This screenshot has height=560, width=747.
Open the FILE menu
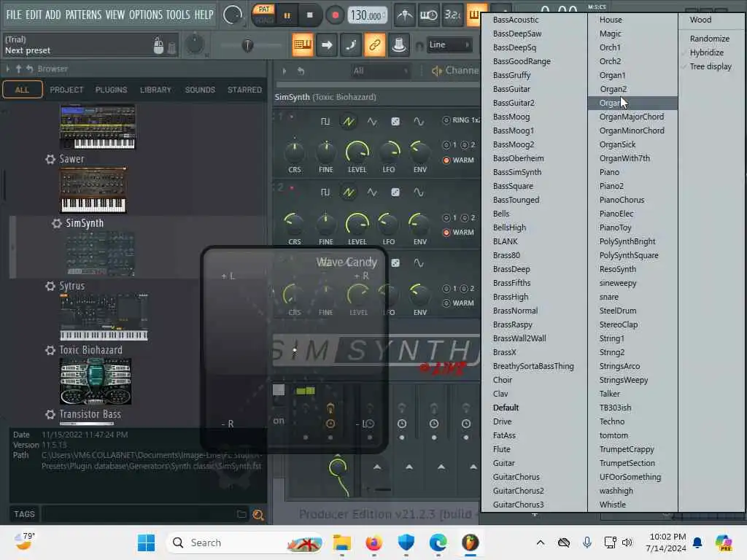coord(14,15)
